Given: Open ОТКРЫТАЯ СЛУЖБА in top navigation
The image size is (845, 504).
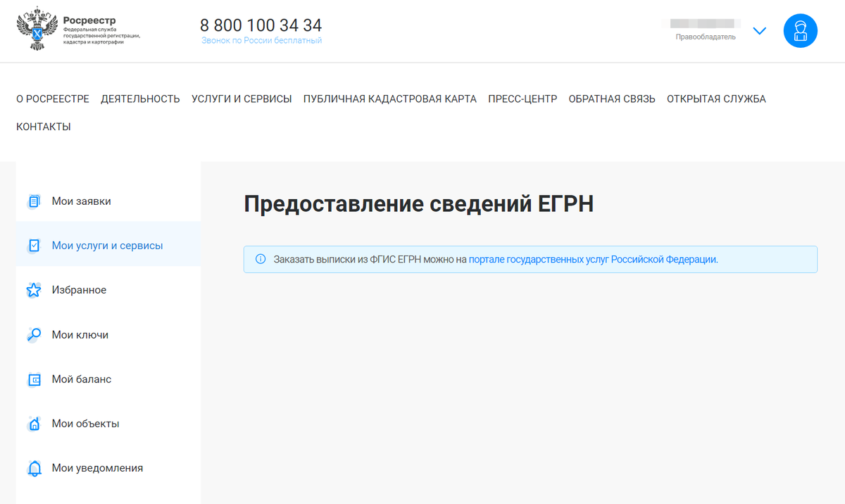Looking at the screenshot, I should (716, 99).
